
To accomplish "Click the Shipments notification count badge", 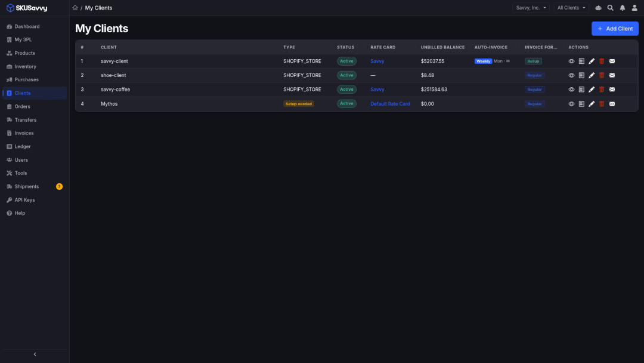I will (59, 187).
